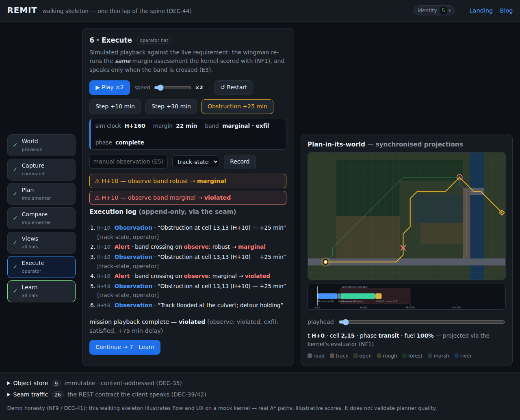This screenshot has width=520, height=420.
Task: Click warning icon in marginal → violated alert
Action: [x=97, y=198]
